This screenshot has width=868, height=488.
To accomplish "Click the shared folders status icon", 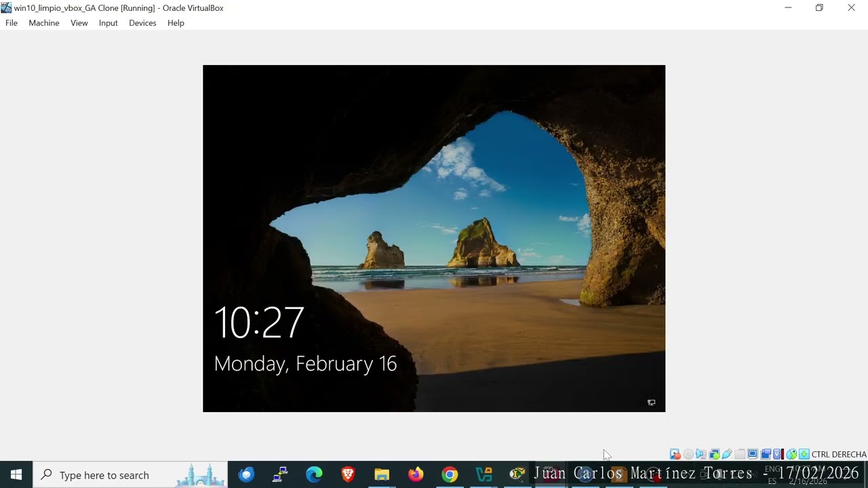I will tap(739, 454).
